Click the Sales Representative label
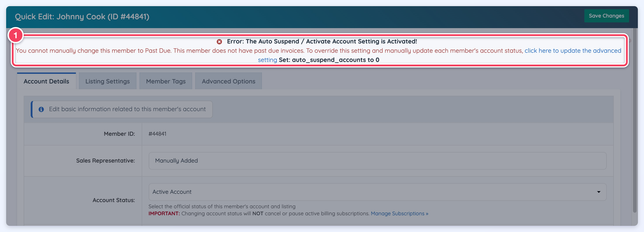 (x=106, y=161)
